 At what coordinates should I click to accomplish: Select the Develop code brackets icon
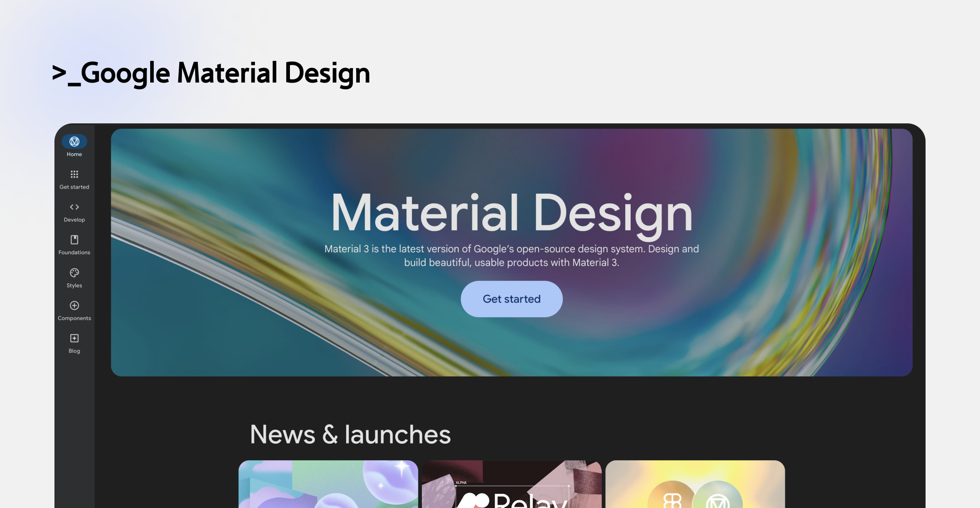pos(74,207)
